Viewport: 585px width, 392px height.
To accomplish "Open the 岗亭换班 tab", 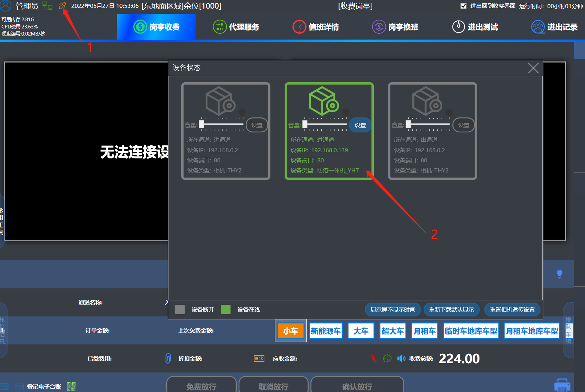I will (x=395, y=27).
